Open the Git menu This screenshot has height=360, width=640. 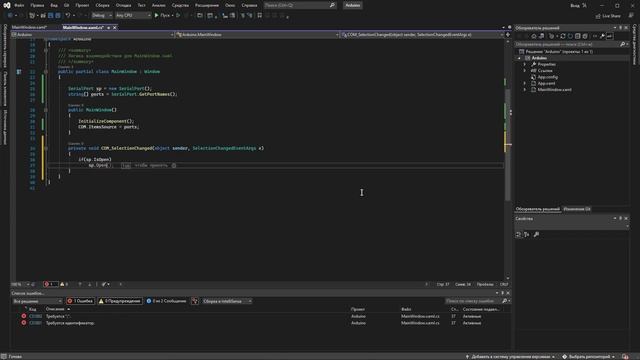[x=67, y=5]
